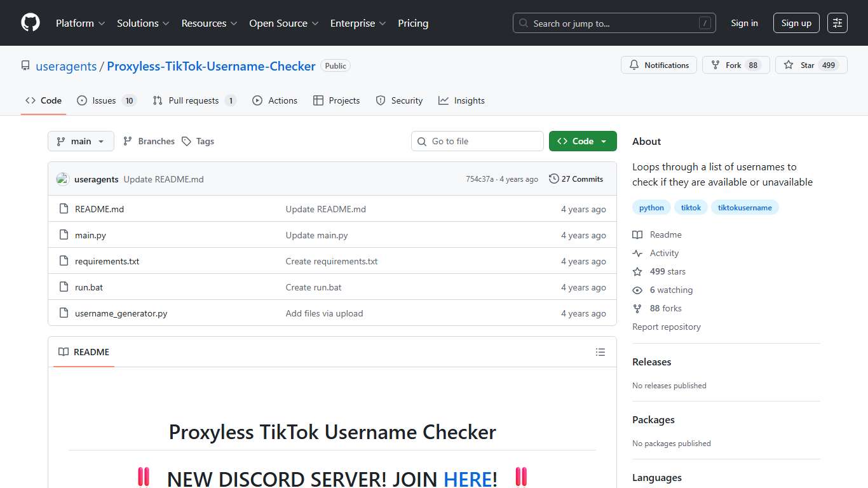Screen dimensions: 868x488
Task: Click the watching eye icon showing 6 watchers
Action: (637, 290)
